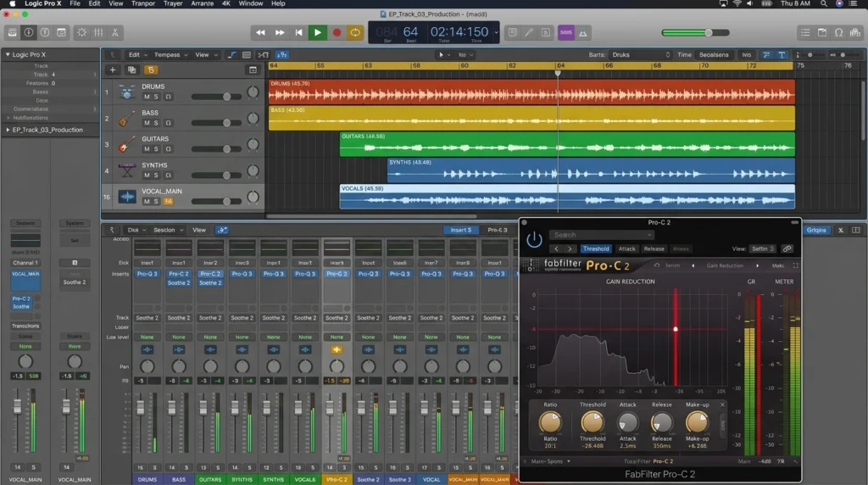Mute the VOCAL_MAIN track
The height and width of the screenshot is (485, 868).
147,202
